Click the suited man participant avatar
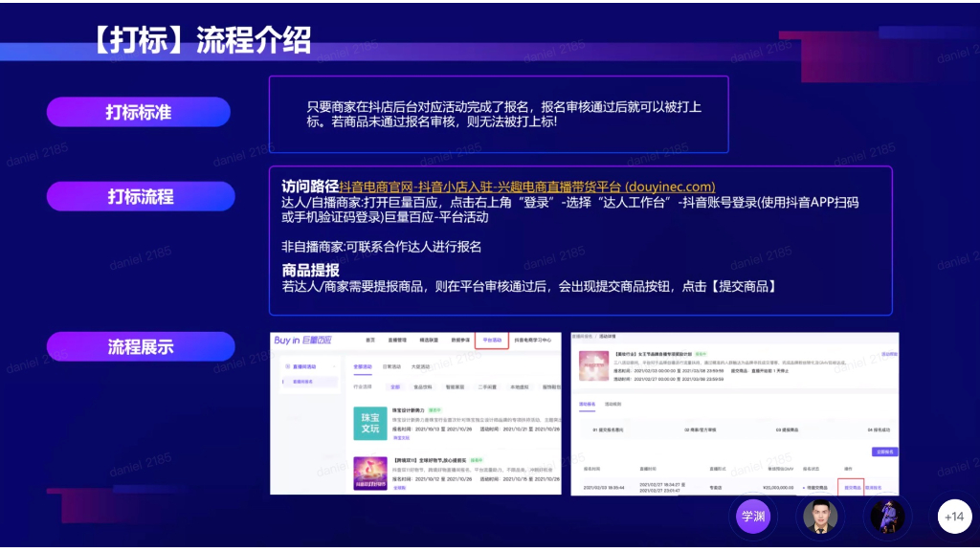The height and width of the screenshot is (551, 980). tap(820, 517)
